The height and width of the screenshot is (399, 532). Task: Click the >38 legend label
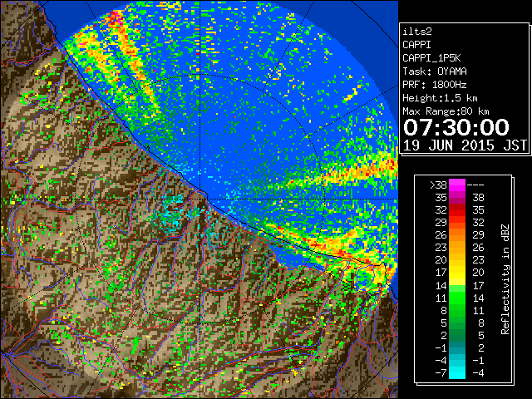[x=438, y=185]
